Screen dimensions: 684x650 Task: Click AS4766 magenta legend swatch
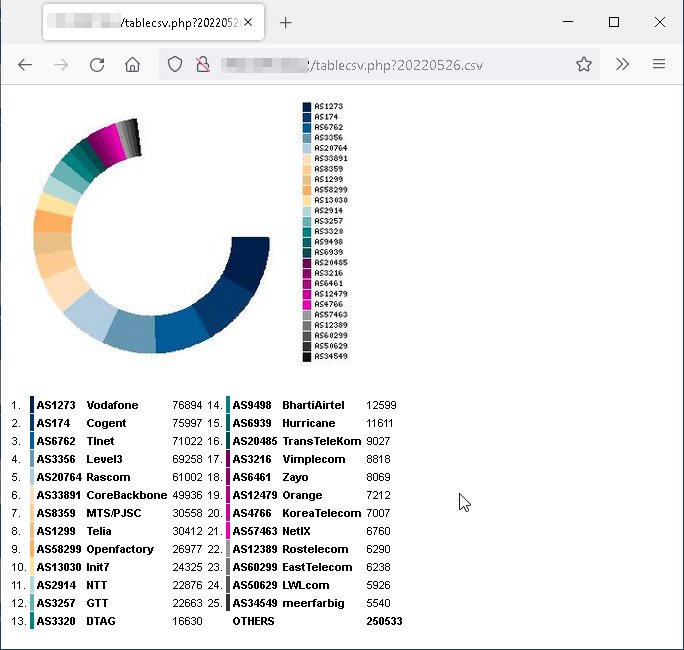[307, 304]
